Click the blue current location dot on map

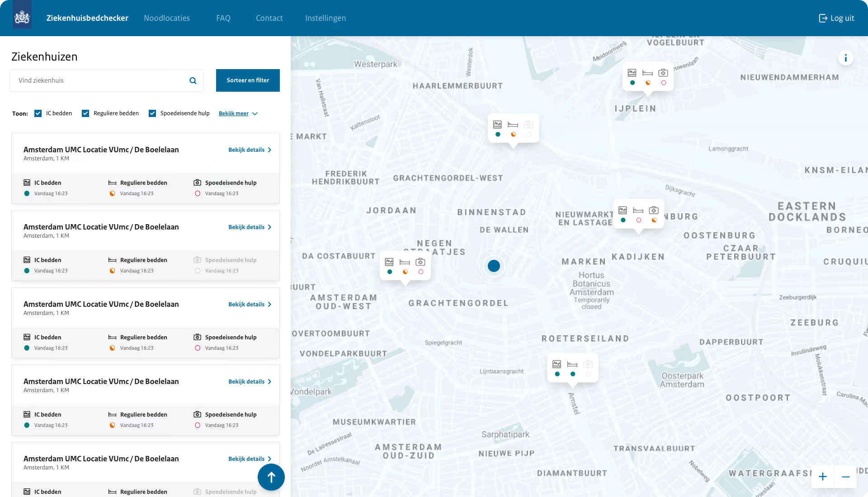tap(494, 266)
